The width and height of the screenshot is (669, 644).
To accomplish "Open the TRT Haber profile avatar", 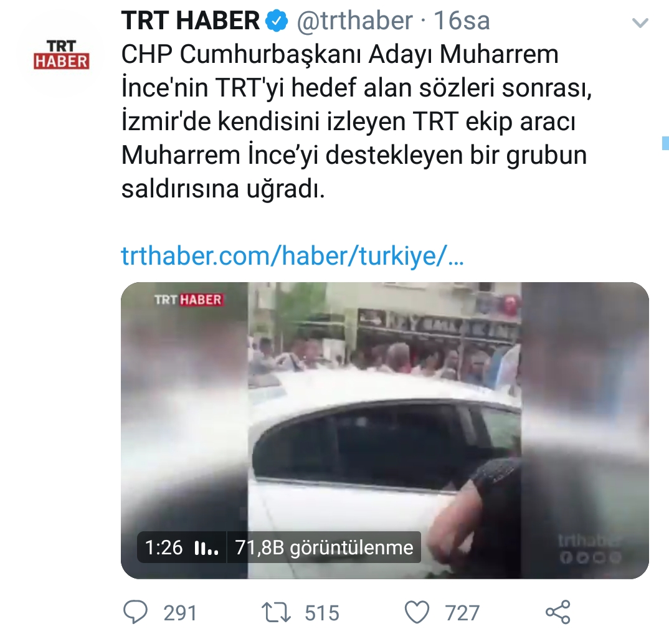I will coord(62,54).
